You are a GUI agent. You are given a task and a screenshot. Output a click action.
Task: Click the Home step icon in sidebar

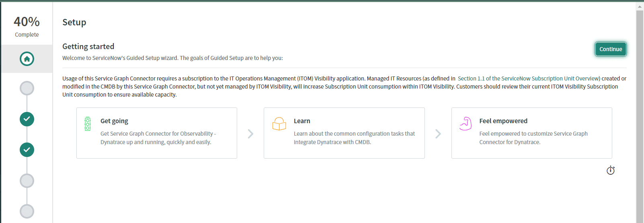(x=27, y=59)
